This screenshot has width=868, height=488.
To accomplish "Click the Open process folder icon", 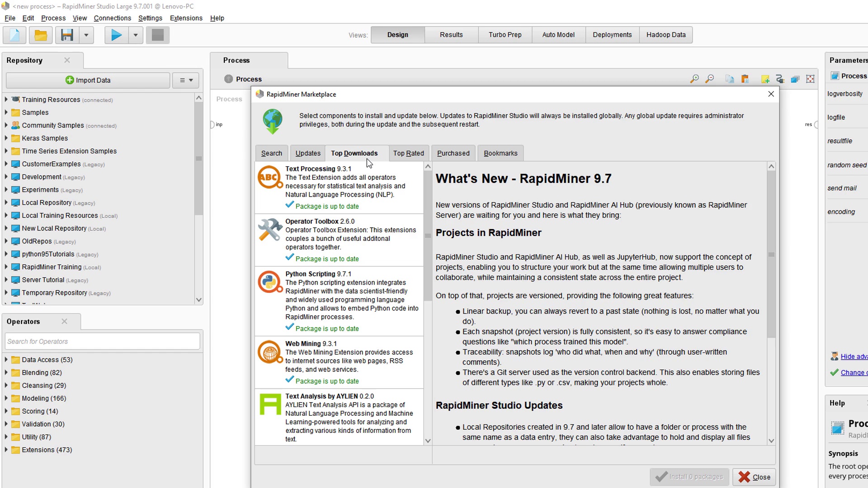I will coord(41,35).
